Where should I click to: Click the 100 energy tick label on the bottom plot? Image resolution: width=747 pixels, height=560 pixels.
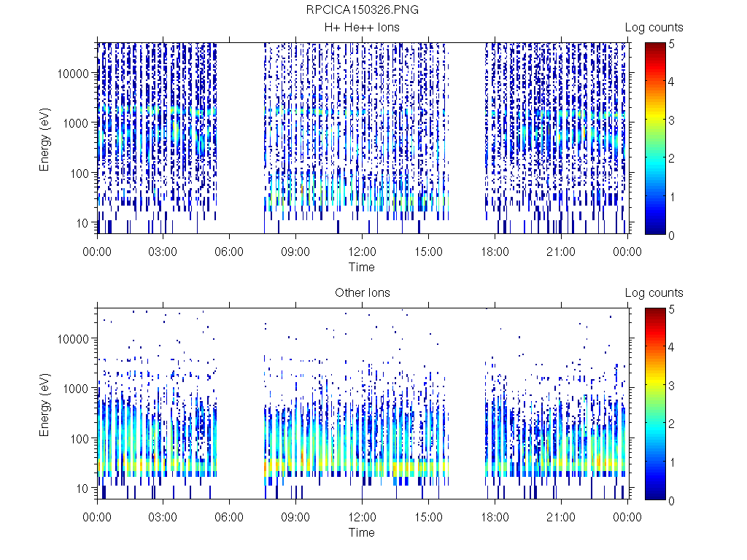coord(79,438)
